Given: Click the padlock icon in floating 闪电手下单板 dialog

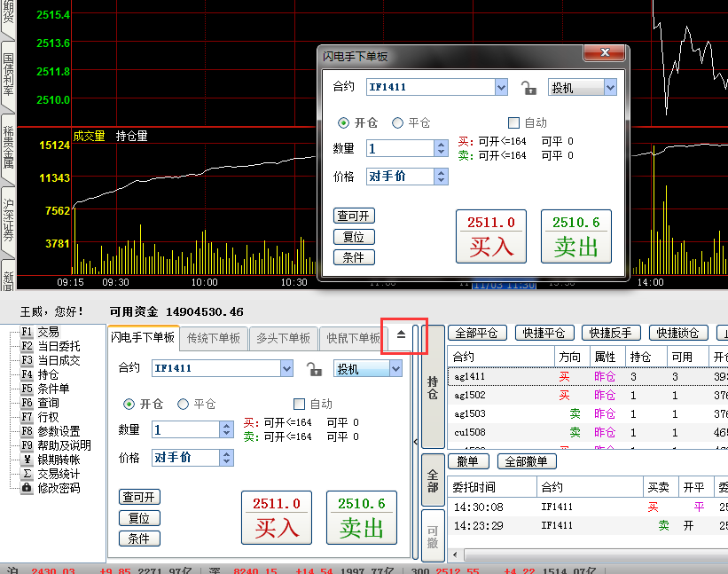Looking at the screenshot, I should pyautogui.click(x=528, y=87).
